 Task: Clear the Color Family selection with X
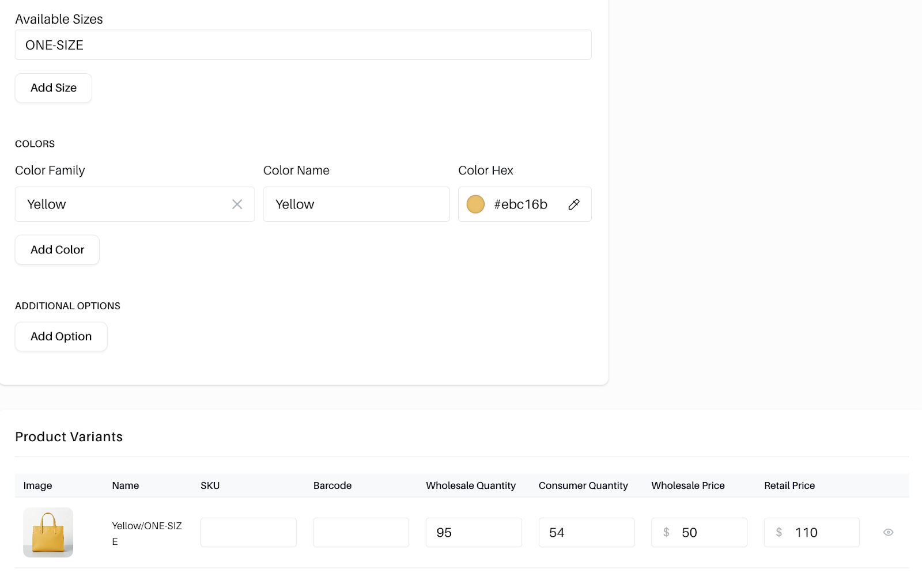click(237, 204)
